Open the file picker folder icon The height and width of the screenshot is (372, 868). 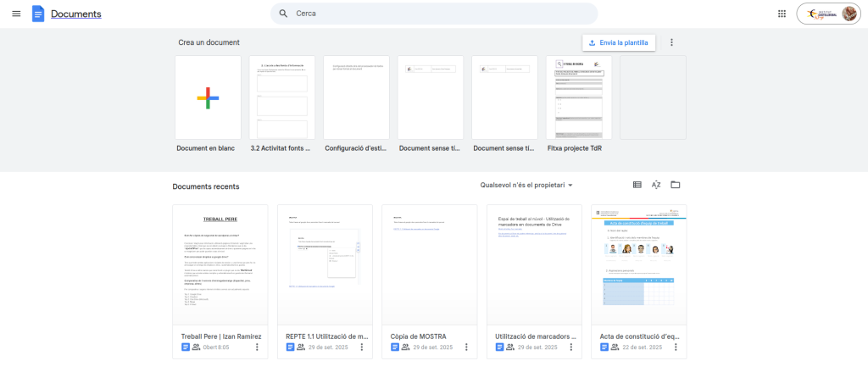pyautogui.click(x=676, y=185)
